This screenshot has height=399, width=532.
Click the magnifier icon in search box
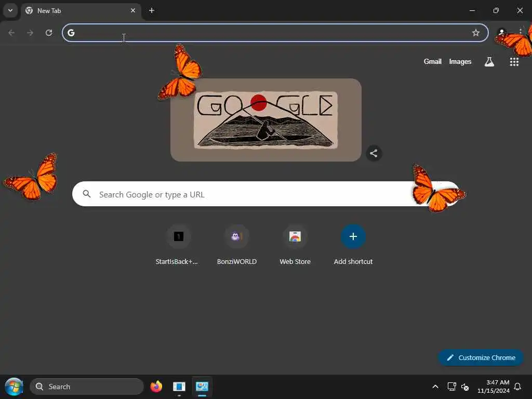click(x=87, y=194)
